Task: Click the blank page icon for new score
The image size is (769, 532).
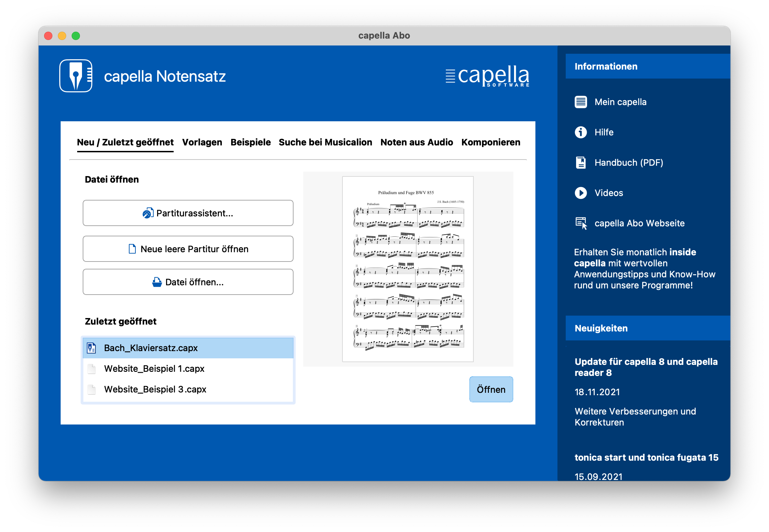Action: point(132,249)
